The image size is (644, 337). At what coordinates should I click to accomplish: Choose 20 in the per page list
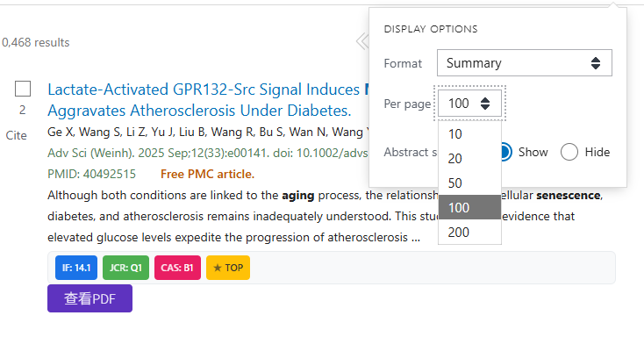(469, 158)
